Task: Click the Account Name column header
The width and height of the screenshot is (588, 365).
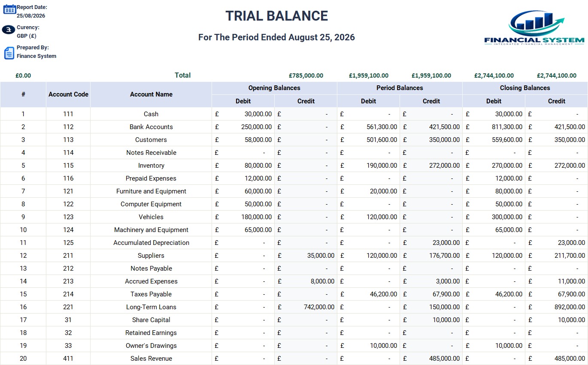Action: (151, 94)
